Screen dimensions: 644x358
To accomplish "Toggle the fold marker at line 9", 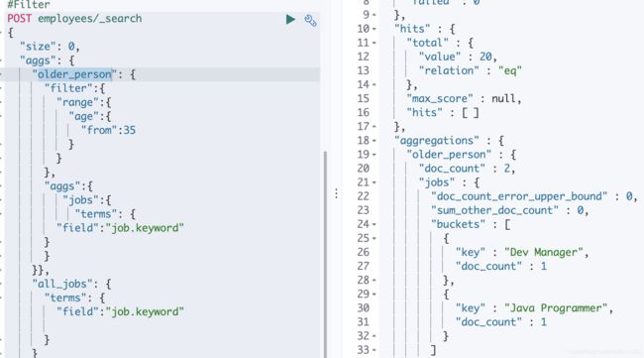I will (x=375, y=15).
